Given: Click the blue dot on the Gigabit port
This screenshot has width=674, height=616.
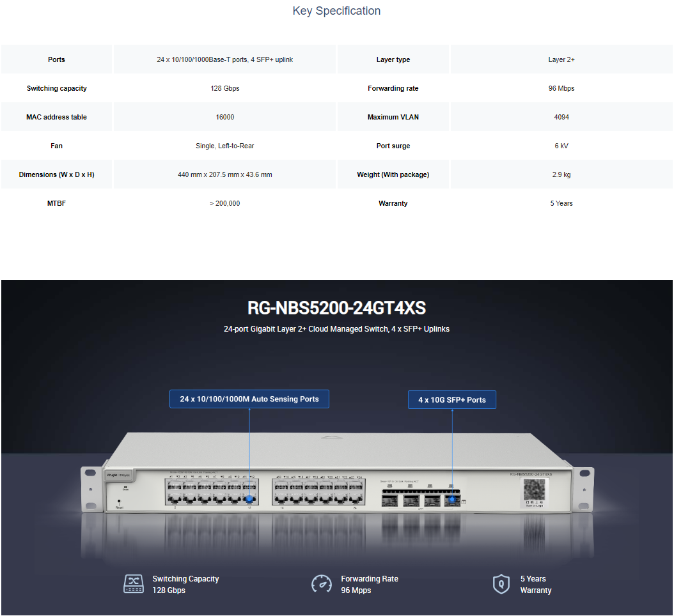Looking at the screenshot, I should click(x=249, y=500).
